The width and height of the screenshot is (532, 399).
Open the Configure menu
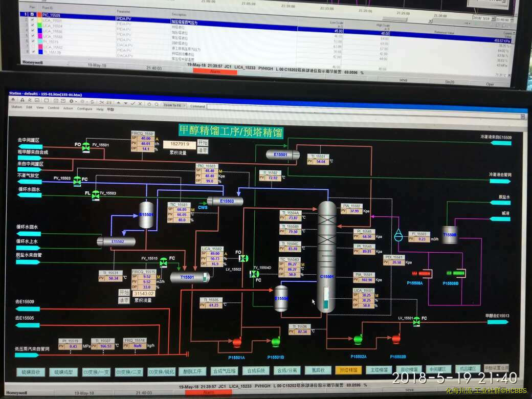tap(85, 109)
